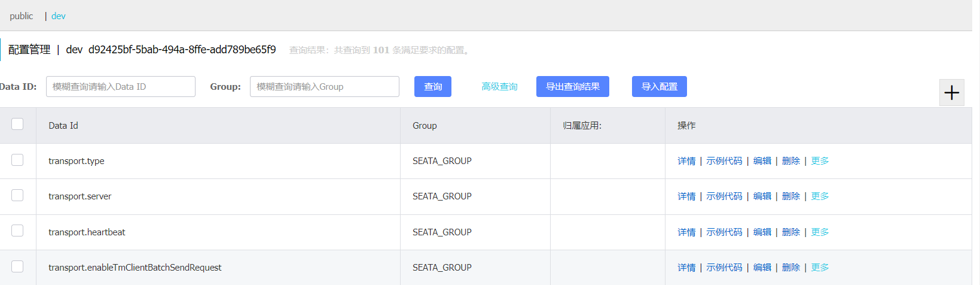Focus the Data ID search field
The image size is (980, 285).
[121, 87]
